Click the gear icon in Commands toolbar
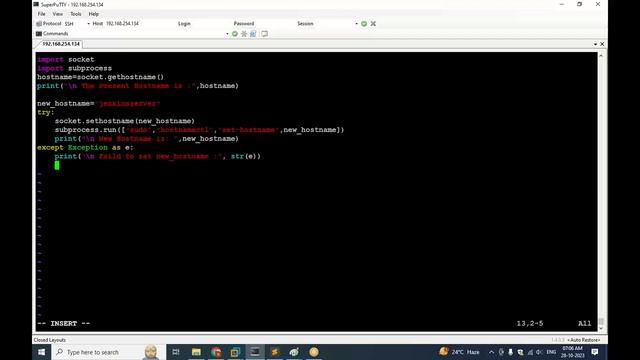The height and width of the screenshot is (360, 640). 244,34
